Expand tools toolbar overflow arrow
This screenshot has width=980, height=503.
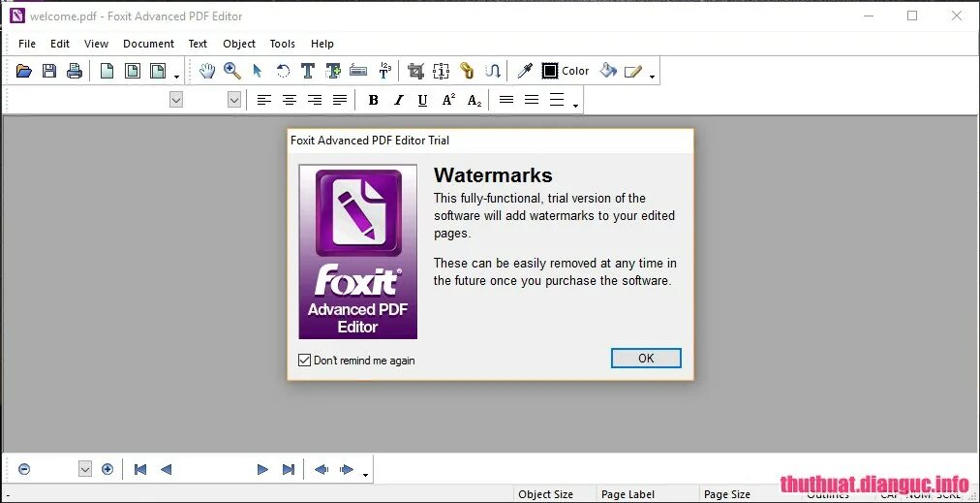[x=653, y=78]
